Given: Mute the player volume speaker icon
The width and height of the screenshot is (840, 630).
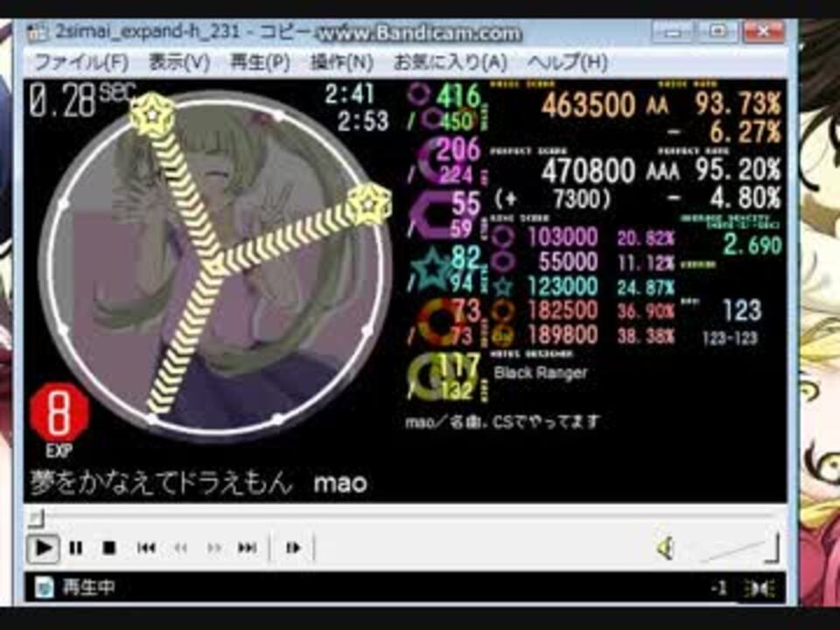Looking at the screenshot, I should pyautogui.click(x=665, y=548).
